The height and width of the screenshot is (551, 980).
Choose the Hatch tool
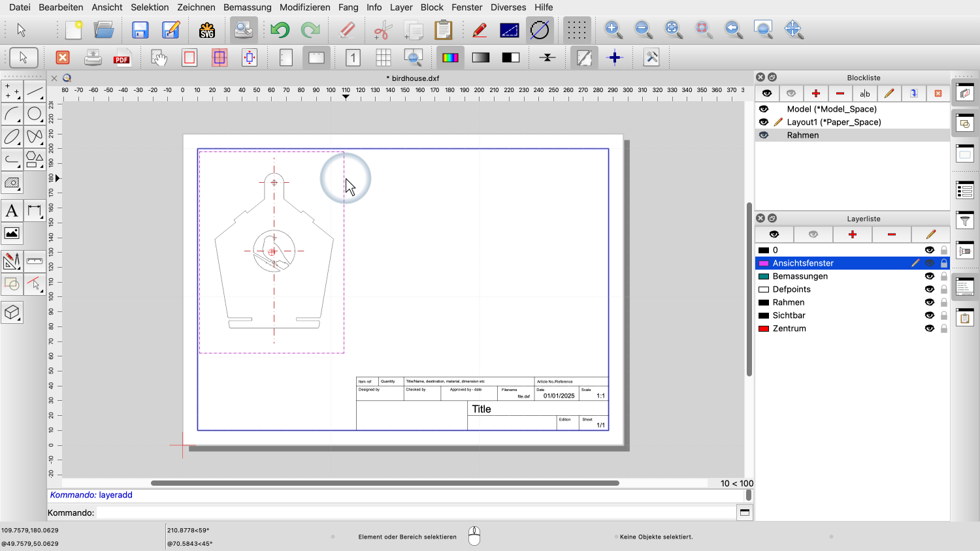coord(12,183)
